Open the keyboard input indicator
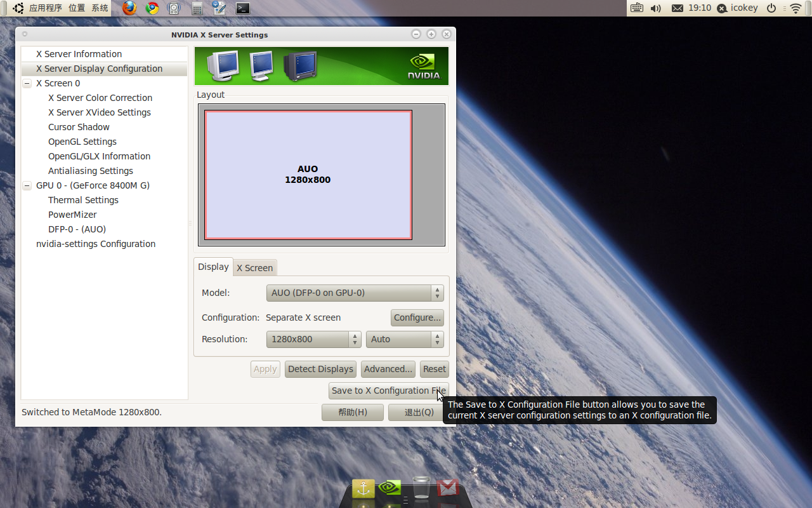812x508 pixels. (x=637, y=8)
